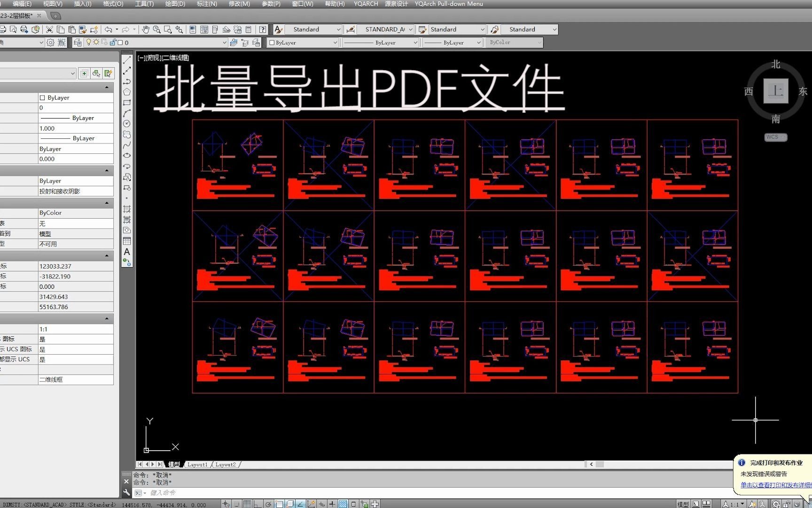The width and height of the screenshot is (812, 508).
Task: Toggle freeze for the current layer
Action: point(96,43)
